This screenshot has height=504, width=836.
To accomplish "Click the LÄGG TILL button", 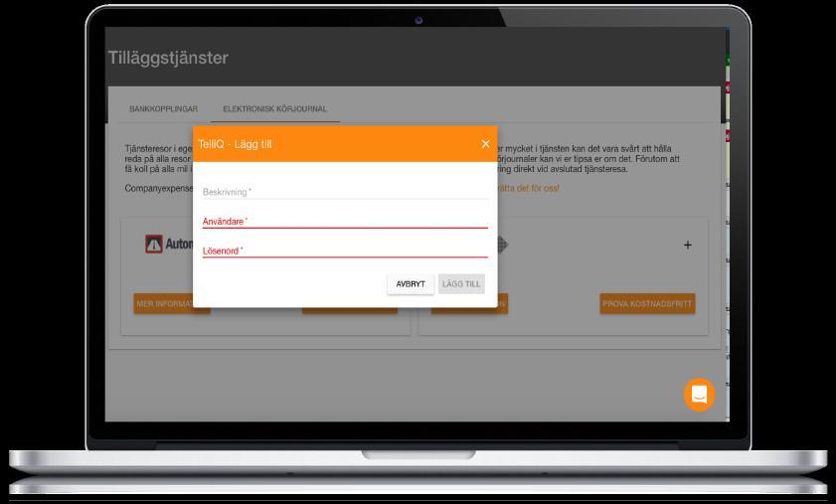I will [x=461, y=284].
